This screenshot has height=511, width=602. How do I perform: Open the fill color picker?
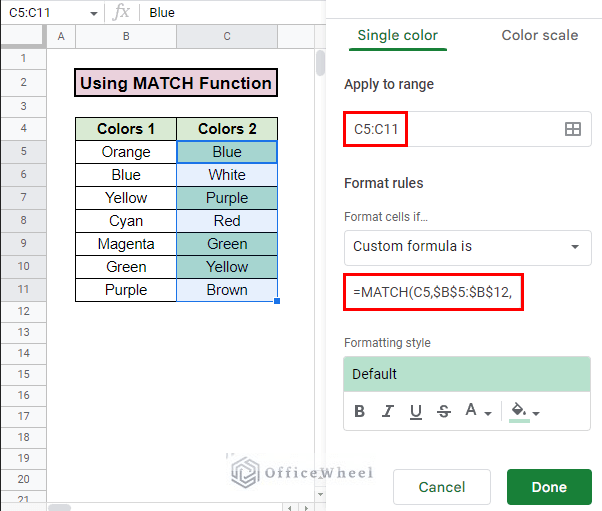click(519, 411)
